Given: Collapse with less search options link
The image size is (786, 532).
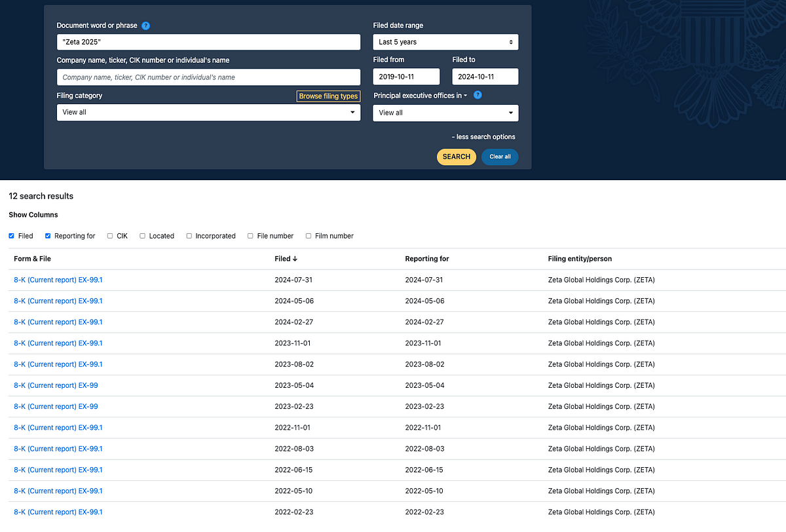Looking at the screenshot, I should 483,137.
